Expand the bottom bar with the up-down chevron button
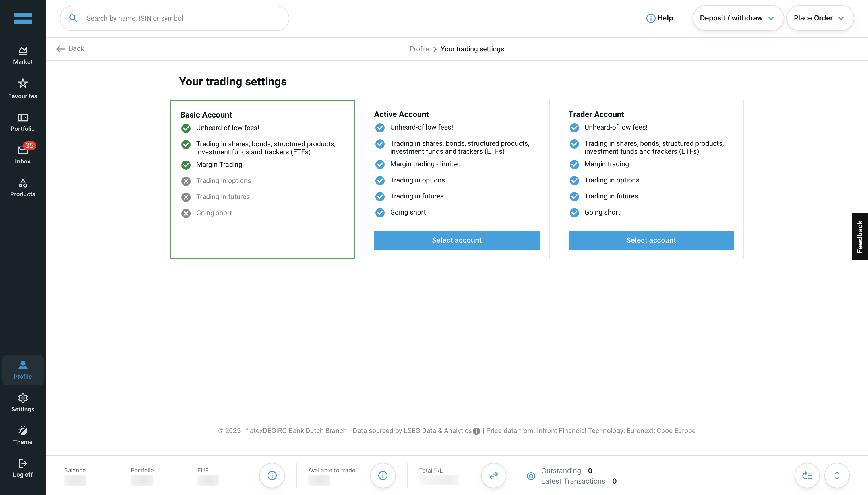The width and height of the screenshot is (868, 495). pyautogui.click(x=837, y=475)
